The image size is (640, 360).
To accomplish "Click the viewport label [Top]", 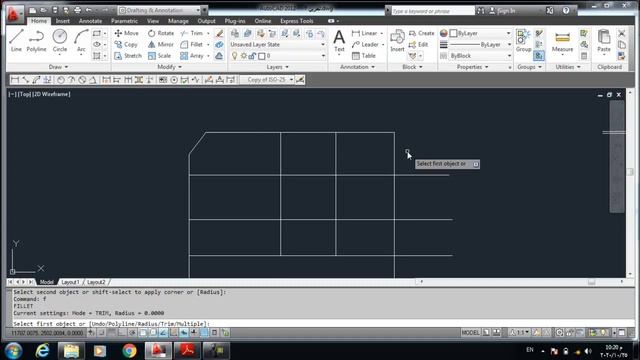I will [x=24, y=94].
